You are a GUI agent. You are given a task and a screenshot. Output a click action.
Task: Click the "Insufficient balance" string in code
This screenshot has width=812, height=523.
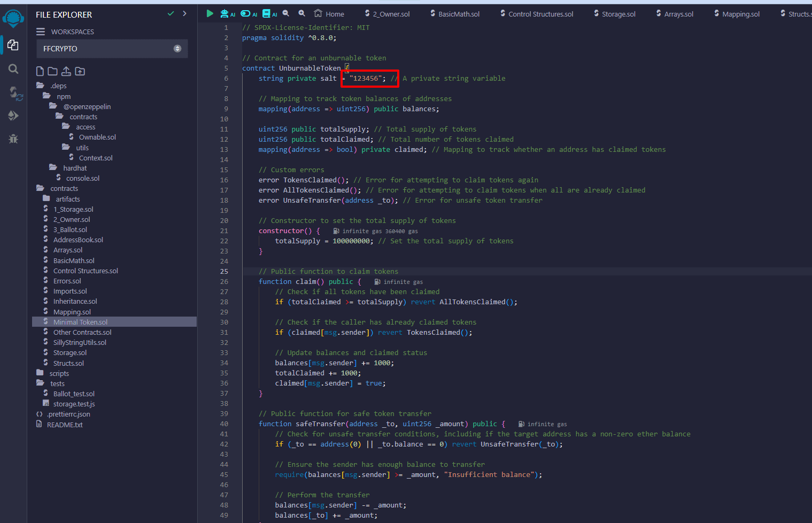[x=489, y=474]
